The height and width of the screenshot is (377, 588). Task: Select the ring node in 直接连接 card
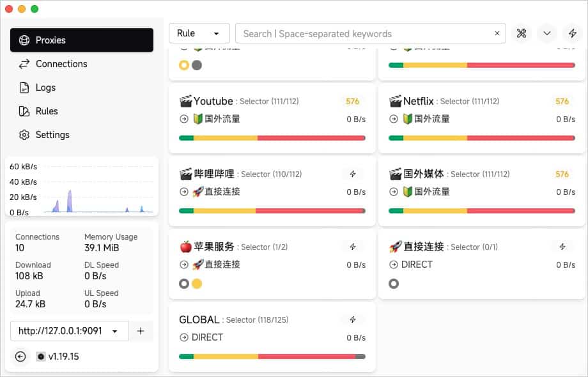[394, 284]
